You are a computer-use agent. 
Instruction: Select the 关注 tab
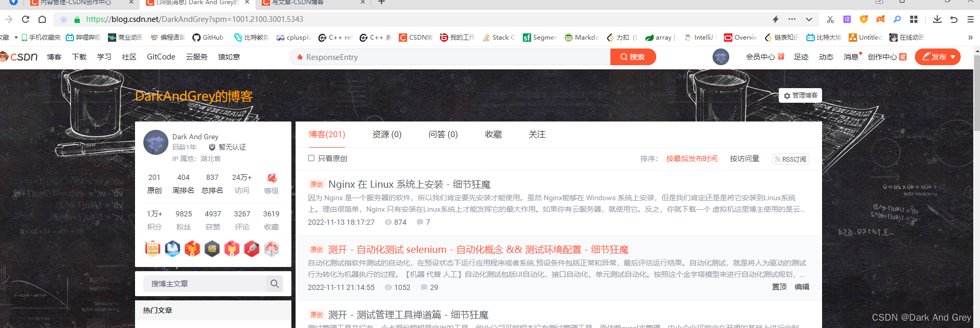point(537,135)
